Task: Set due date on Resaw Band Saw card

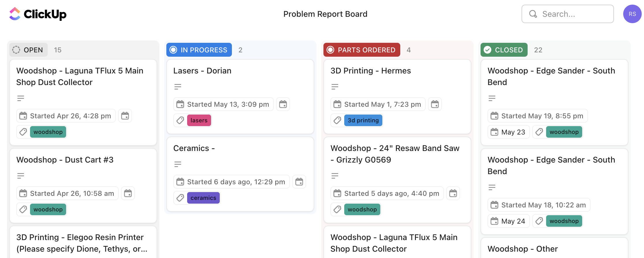Action: click(x=453, y=193)
